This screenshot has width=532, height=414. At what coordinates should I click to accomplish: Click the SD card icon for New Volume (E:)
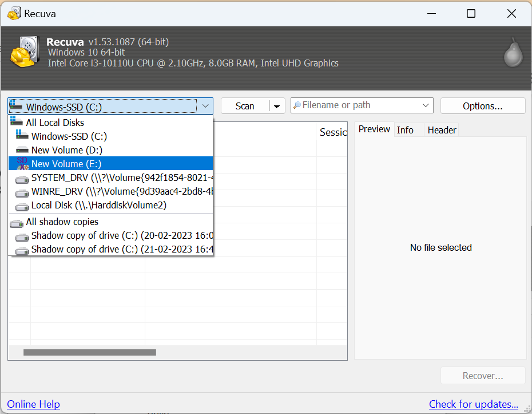coord(22,163)
